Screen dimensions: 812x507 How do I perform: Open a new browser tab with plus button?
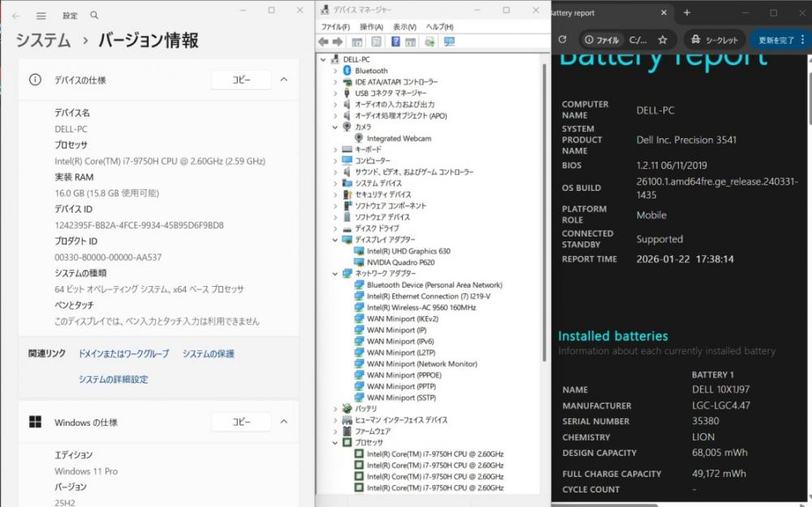click(687, 12)
